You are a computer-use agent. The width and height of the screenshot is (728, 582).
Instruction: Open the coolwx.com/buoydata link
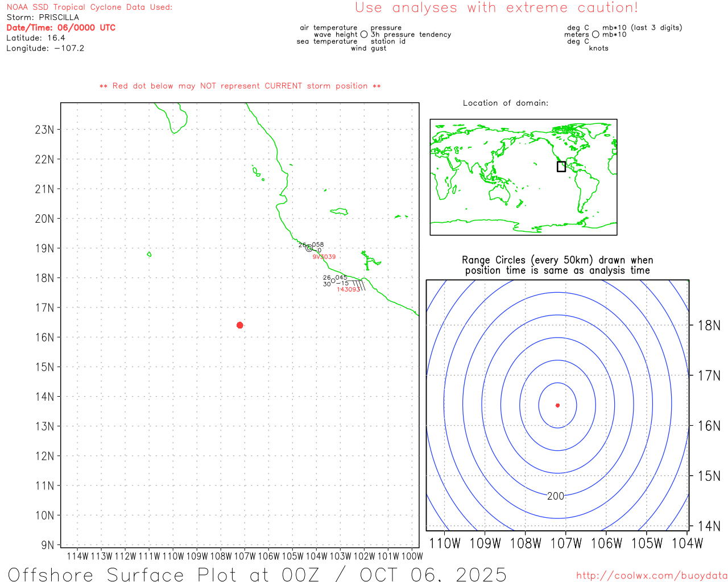coord(652,576)
